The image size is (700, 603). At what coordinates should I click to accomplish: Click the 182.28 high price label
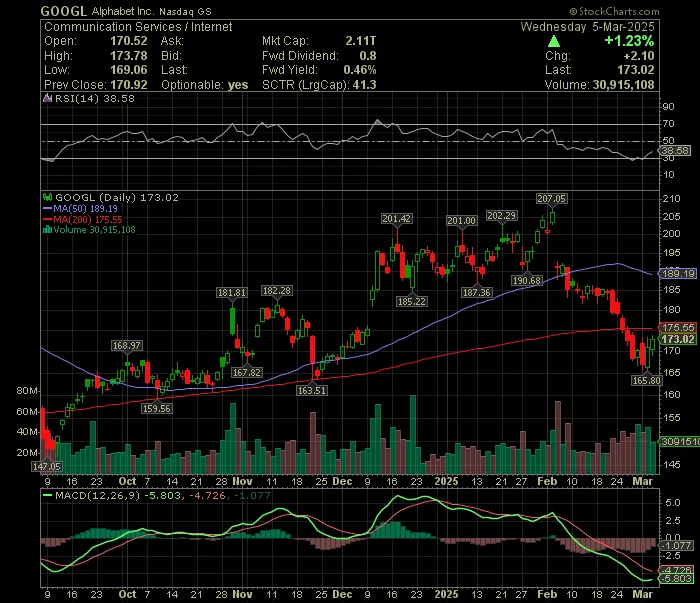click(x=276, y=291)
